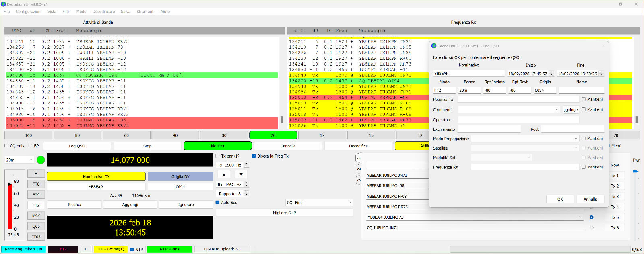Click the H mode button
The height and width of the screenshot is (254, 644).
[36, 174]
